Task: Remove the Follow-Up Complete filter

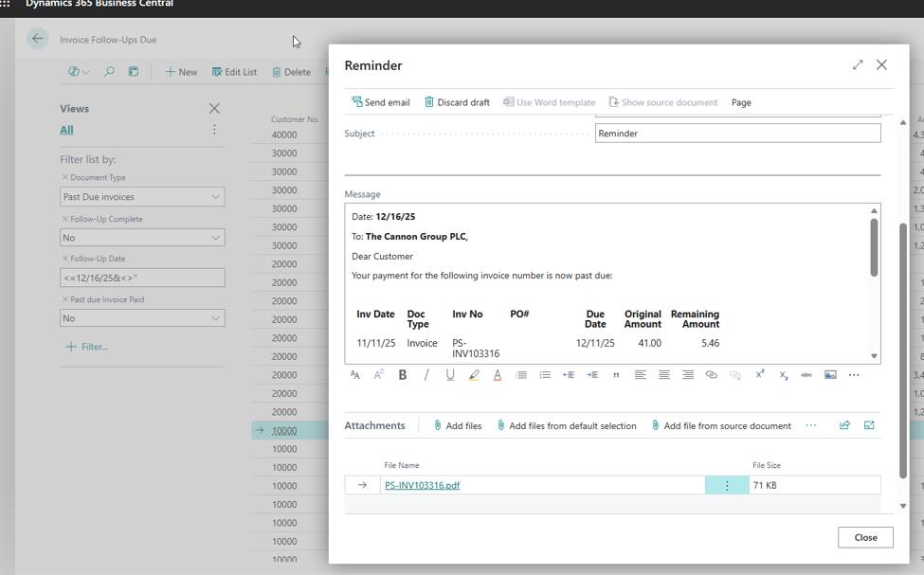Action: [64, 219]
